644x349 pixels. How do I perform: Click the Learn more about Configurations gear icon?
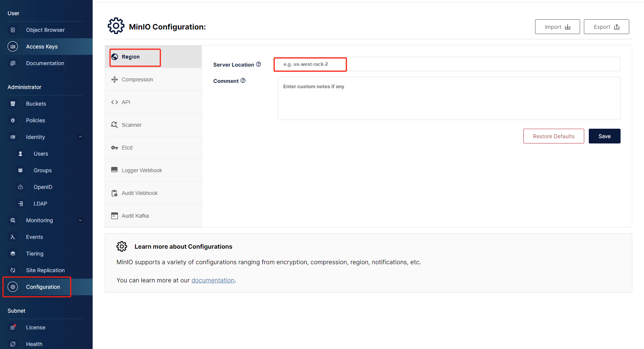click(x=122, y=246)
